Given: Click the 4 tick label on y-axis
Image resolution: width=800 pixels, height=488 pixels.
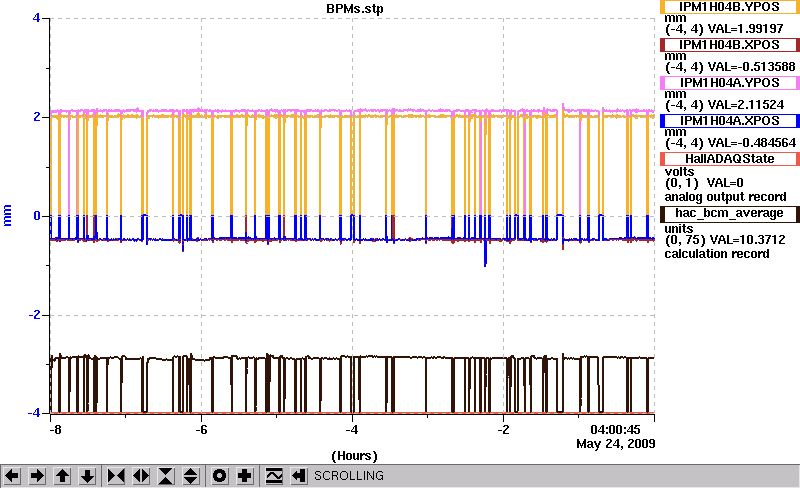Looking at the screenshot, I should 36,18.
